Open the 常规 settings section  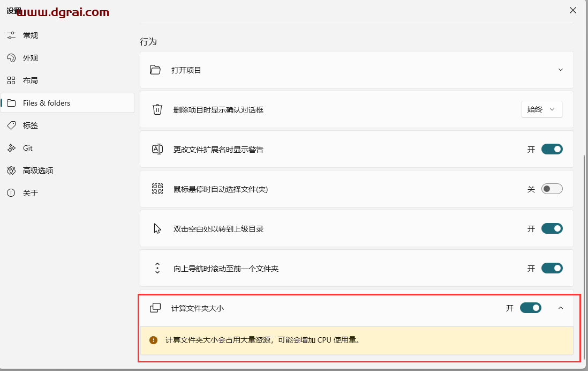click(67, 35)
